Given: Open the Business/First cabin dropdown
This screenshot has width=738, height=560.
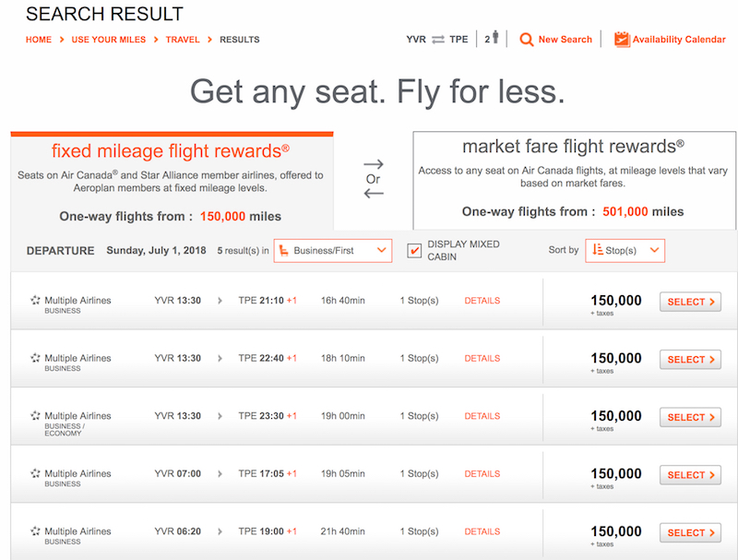Looking at the screenshot, I should click(x=333, y=250).
